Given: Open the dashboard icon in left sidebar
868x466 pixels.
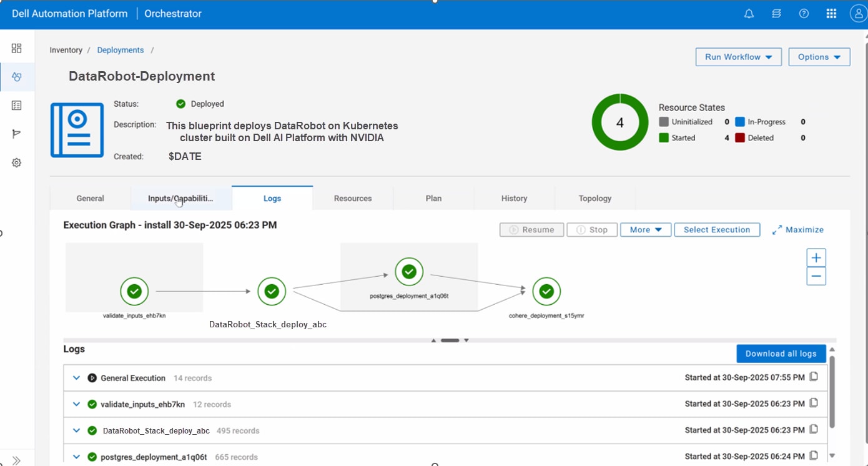Looking at the screenshot, I should point(17,48).
